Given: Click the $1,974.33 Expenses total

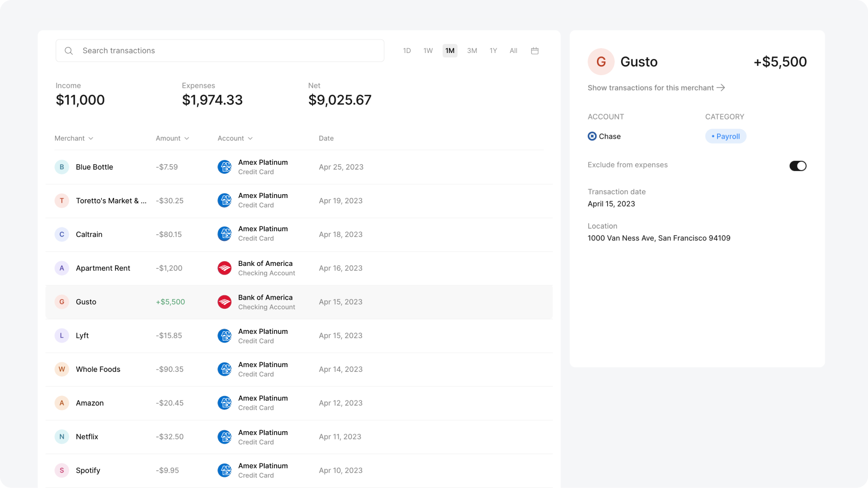Looking at the screenshot, I should click(212, 100).
